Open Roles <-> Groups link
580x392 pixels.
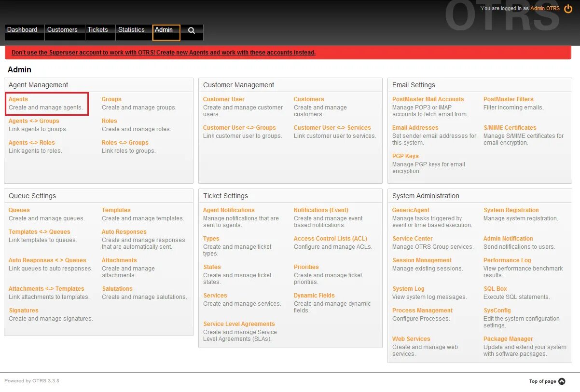pyautogui.click(x=125, y=143)
